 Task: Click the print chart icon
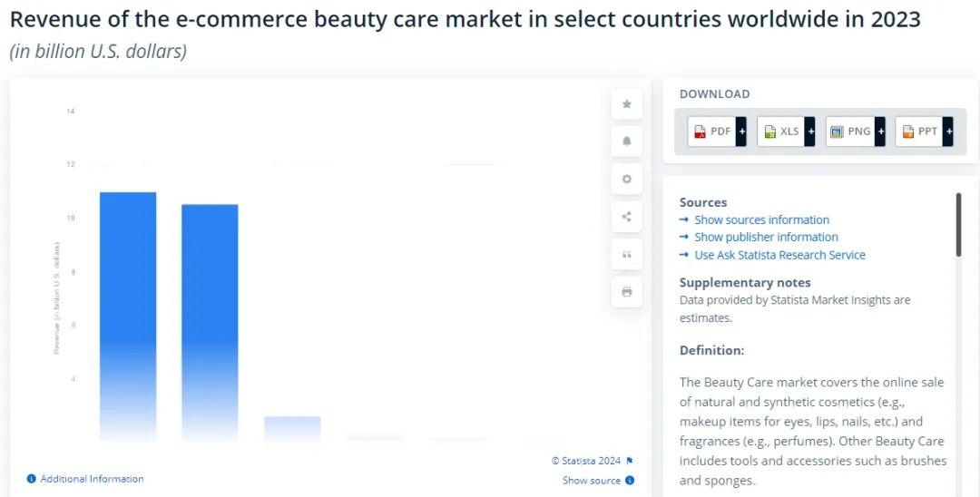point(626,292)
